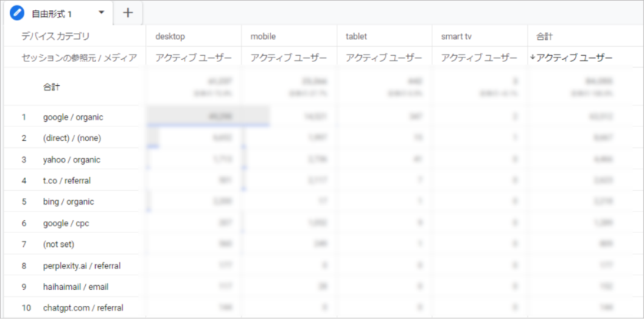Select the (direct) / (none) row

(x=71, y=138)
